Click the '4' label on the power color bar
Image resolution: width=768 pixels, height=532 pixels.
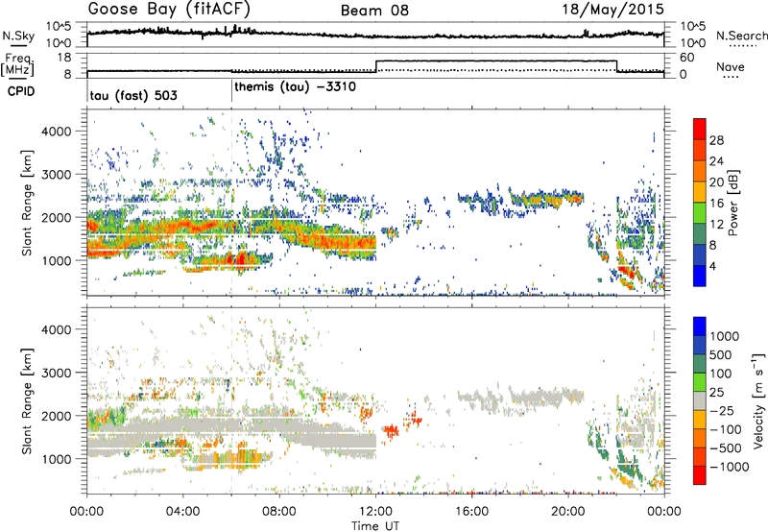click(712, 266)
